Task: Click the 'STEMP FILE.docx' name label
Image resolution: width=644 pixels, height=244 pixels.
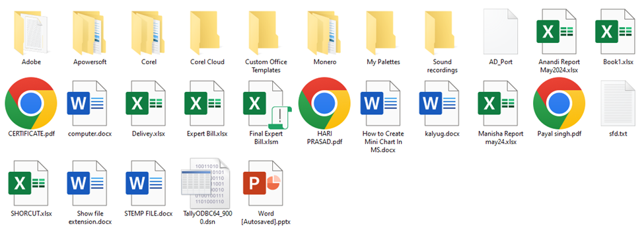Action: [149, 214]
